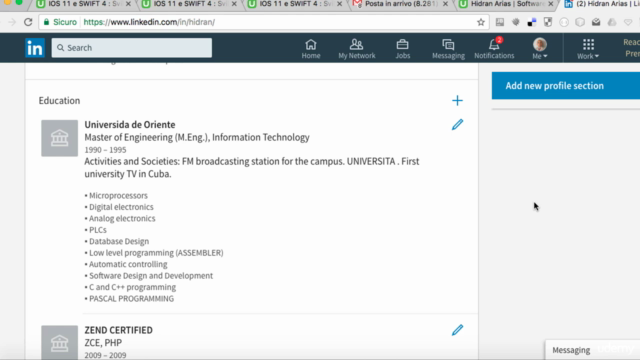
Task: Open the Universida de Oriente title link
Action: coord(130,124)
